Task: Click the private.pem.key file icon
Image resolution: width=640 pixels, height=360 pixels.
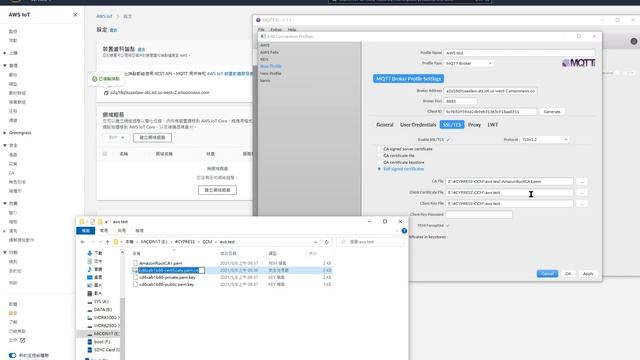Action: click(135, 277)
